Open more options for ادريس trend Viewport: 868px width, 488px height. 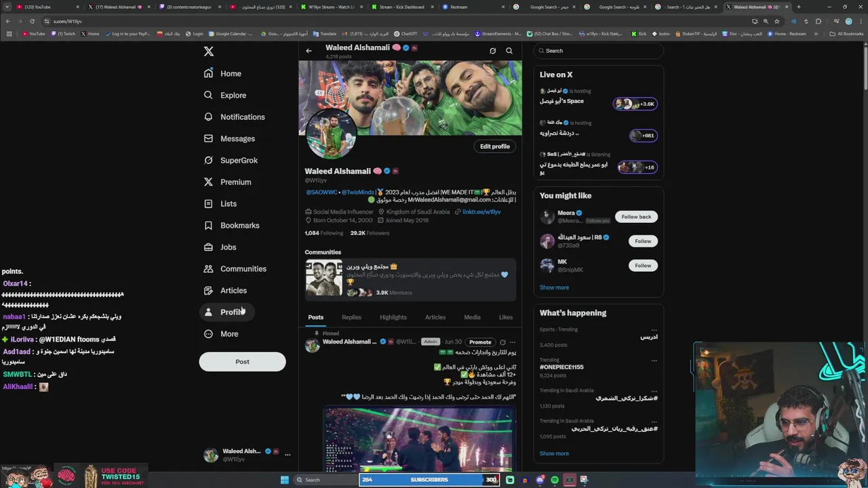click(654, 329)
